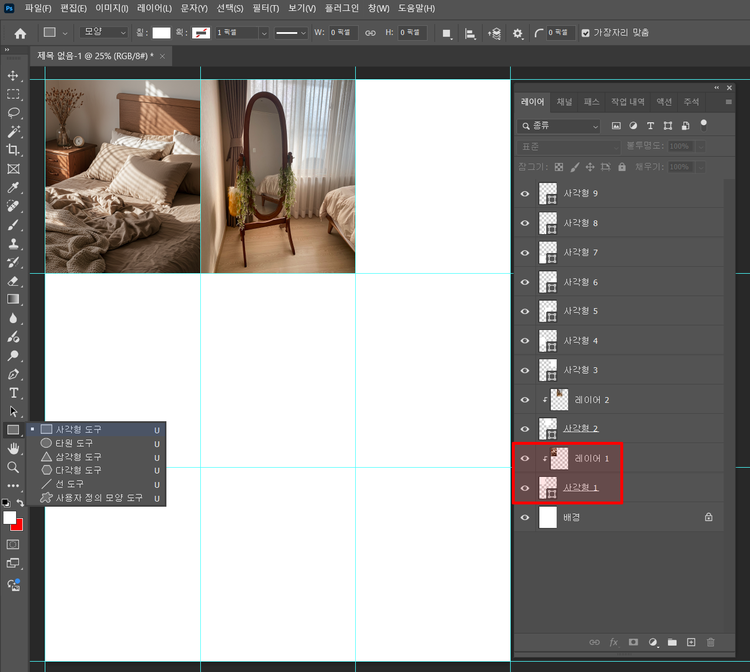
Task: Choose the Zoom magnifier tool
Action: pos(13,467)
